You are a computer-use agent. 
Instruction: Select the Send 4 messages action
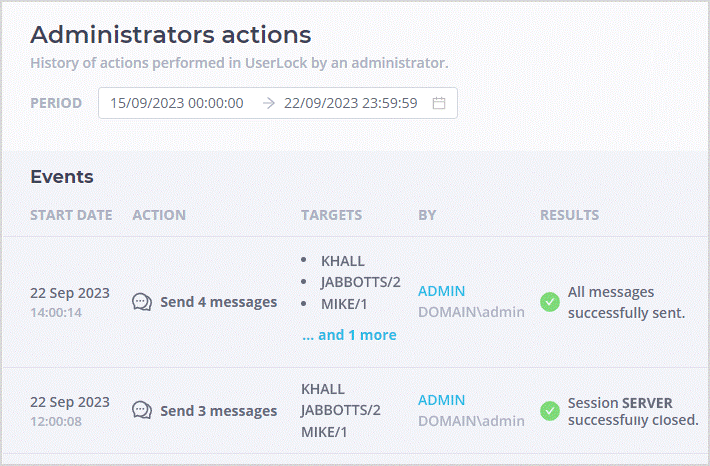click(x=219, y=302)
